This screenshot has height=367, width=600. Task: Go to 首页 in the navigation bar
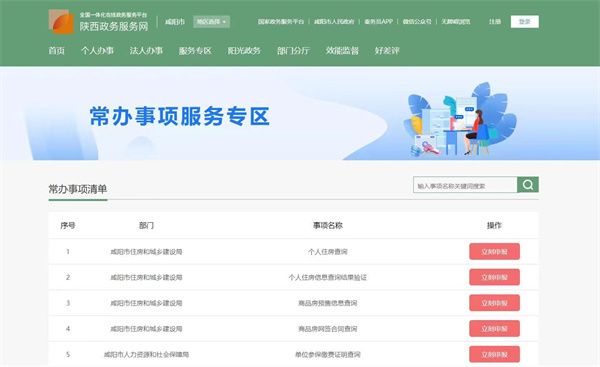pyautogui.click(x=57, y=51)
